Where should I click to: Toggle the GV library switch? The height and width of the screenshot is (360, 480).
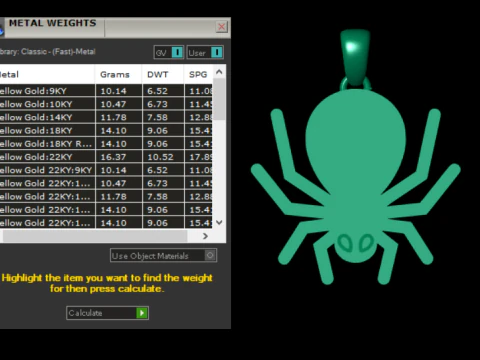177,52
